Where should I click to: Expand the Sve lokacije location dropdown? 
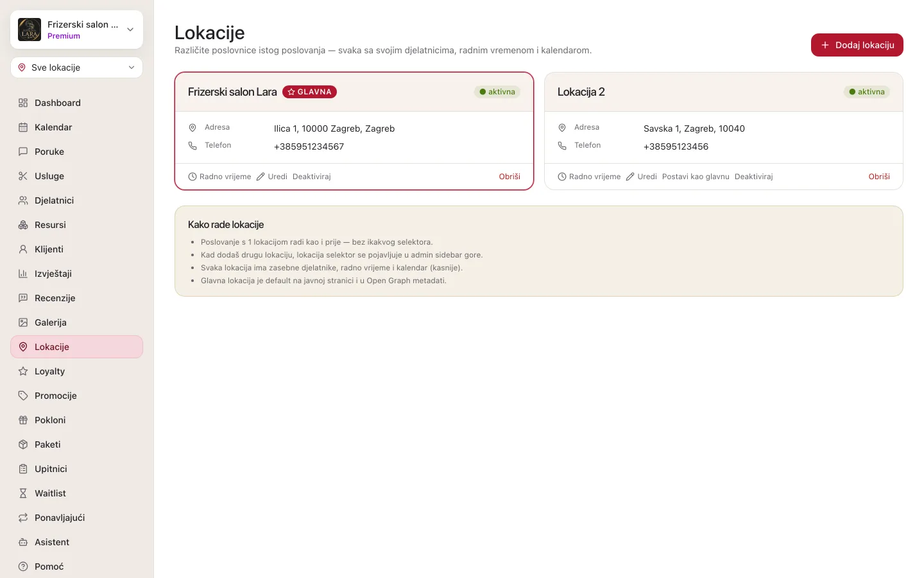(x=76, y=67)
